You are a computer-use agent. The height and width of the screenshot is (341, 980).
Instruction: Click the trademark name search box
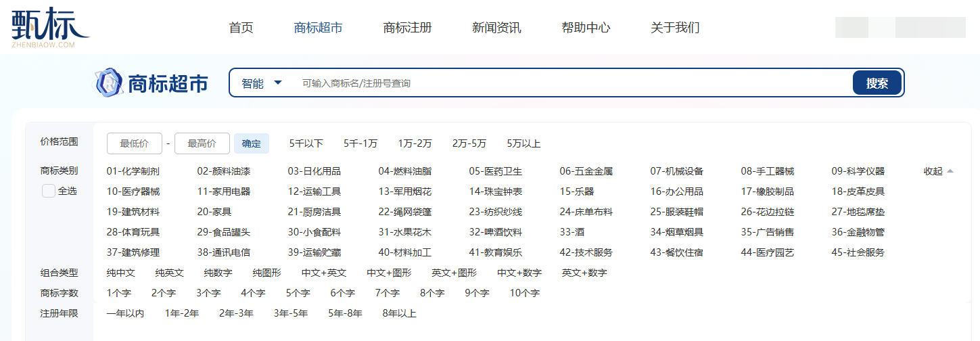pyautogui.click(x=568, y=83)
